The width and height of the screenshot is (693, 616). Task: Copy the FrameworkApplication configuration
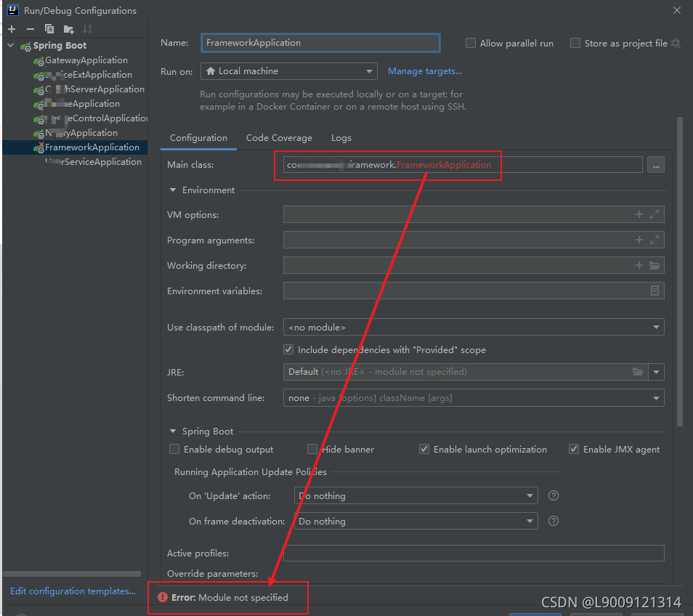pos(49,28)
